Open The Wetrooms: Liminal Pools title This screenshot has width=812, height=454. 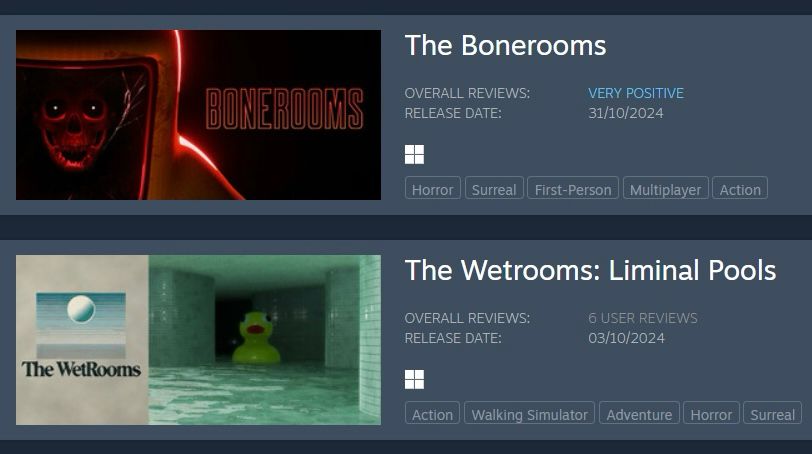(x=590, y=271)
